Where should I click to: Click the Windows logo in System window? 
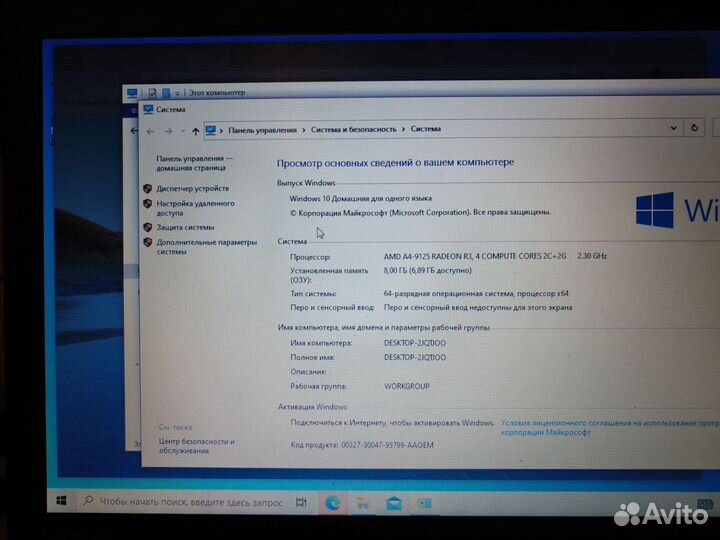(x=655, y=210)
